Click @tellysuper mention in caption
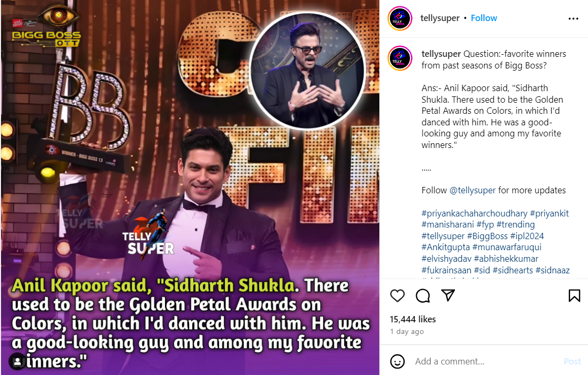The height and width of the screenshot is (375, 588). pos(473,190)
